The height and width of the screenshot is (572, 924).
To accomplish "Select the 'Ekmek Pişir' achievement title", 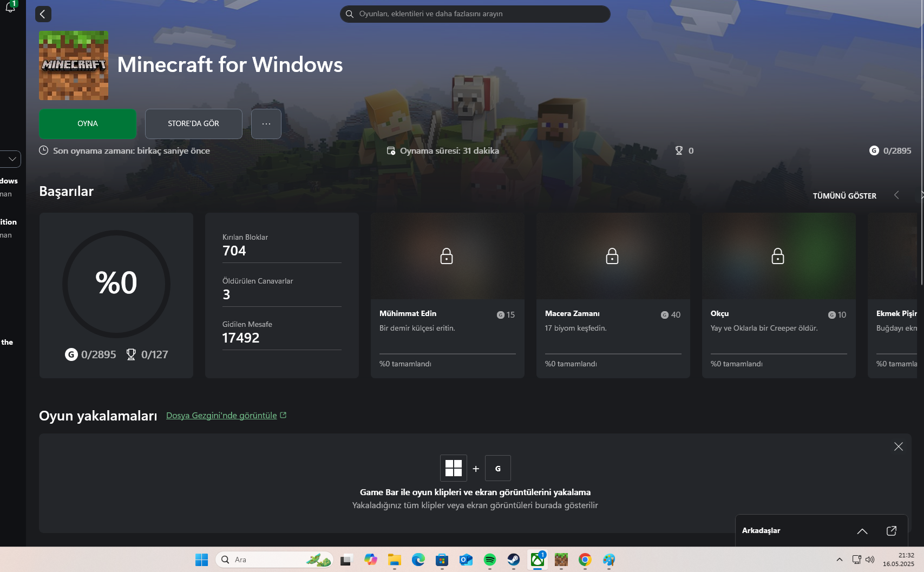I will [896, 314].
